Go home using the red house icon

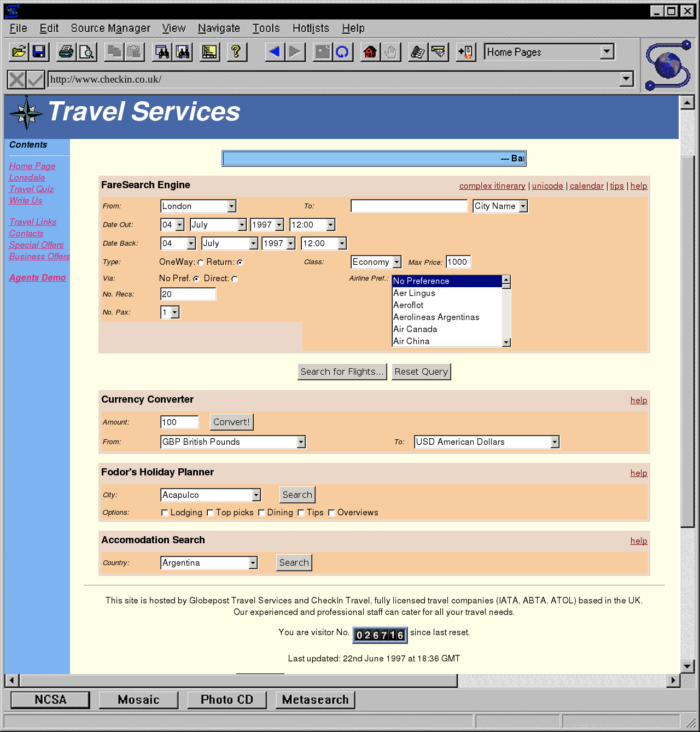(370, 52)
